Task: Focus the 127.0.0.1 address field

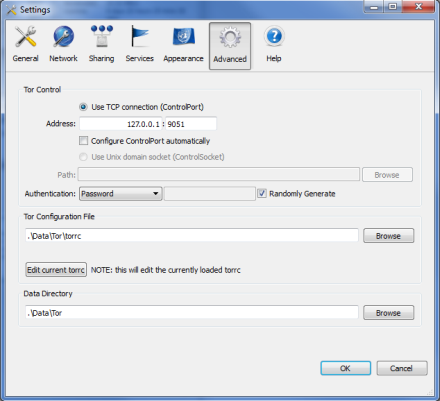Action: [x=121, y=124]
